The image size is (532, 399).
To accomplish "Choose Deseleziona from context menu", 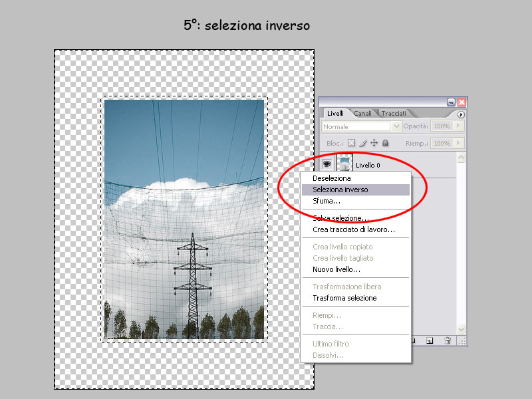I will 332,178.
